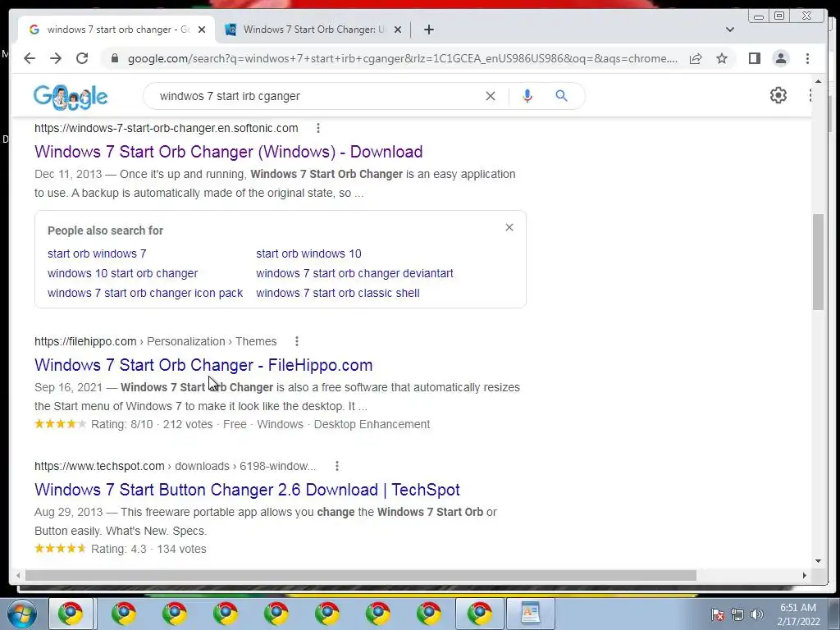Open the document app on taskbar
840x630 pixels.
click(531, 614)
